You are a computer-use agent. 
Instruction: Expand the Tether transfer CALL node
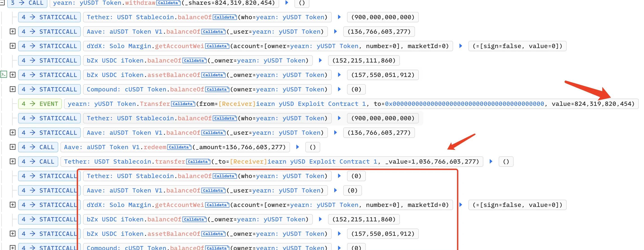(12, 162)
